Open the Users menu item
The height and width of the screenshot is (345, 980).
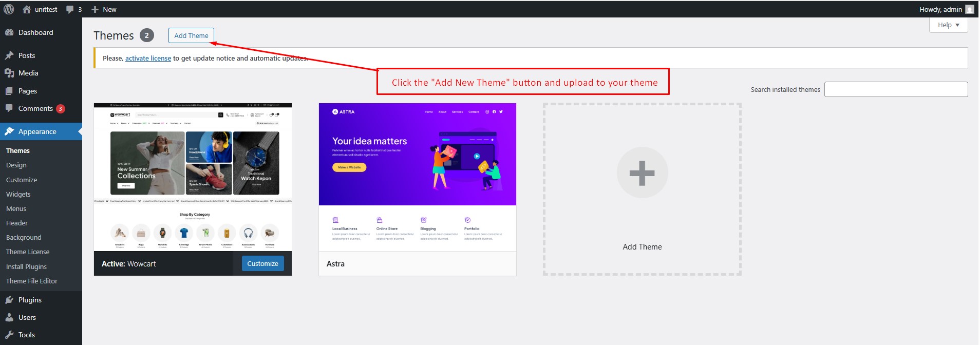(x=41, y=317)
